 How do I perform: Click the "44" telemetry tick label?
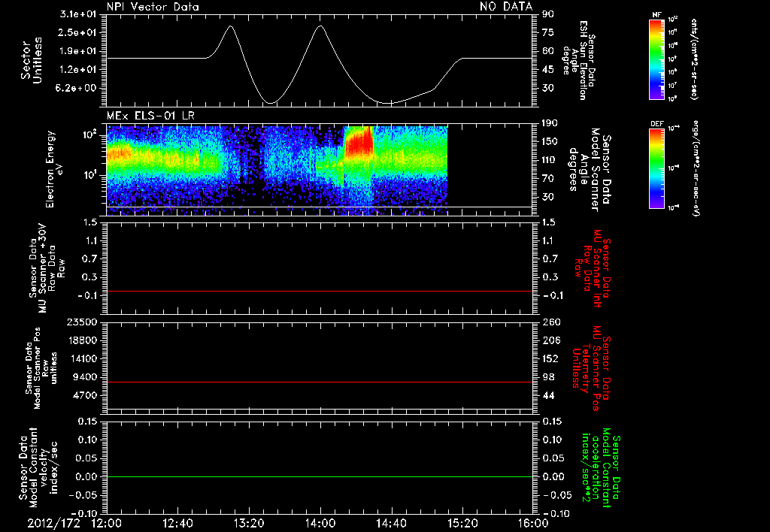[x=548, y=395]
